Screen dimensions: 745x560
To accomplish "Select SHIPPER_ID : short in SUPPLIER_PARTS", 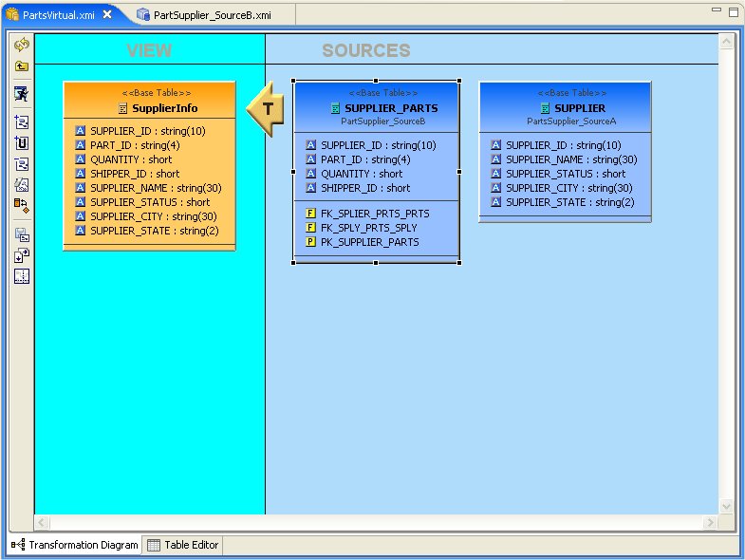I will [365, 188].
